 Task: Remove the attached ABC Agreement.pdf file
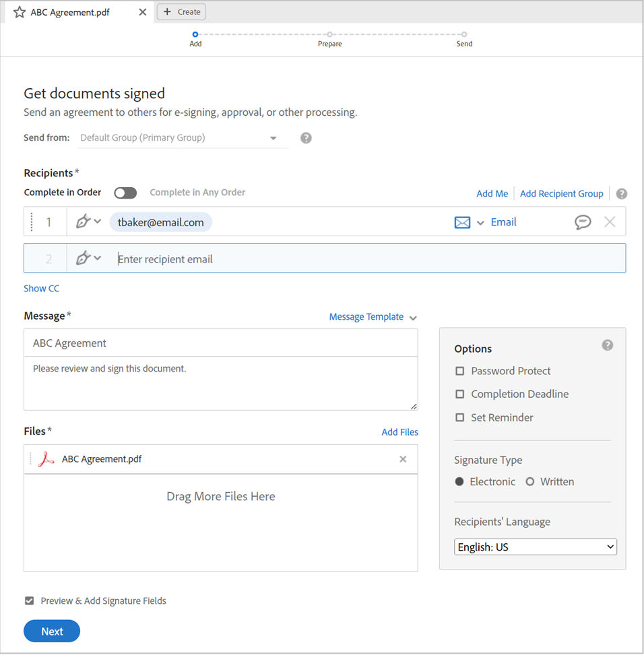pyautogui.click(x=403, y=459)
